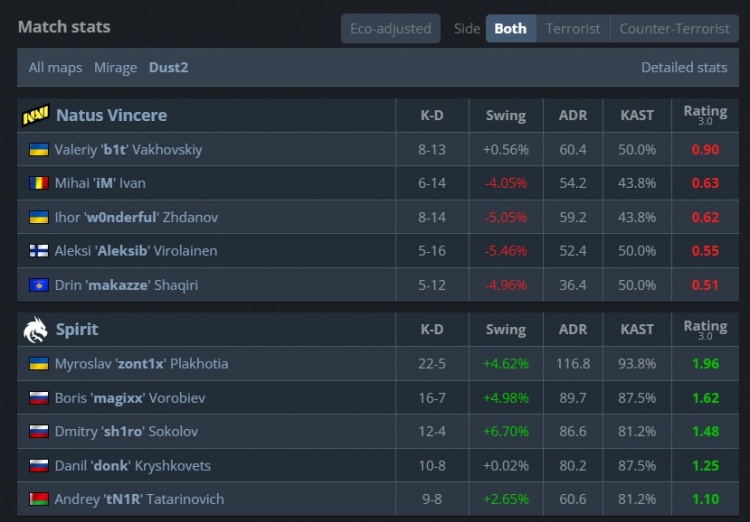The width and height of the screenshot is (750, 522).
Task: Click the Spirit Swing column header
Action: [x=505, y=329]
